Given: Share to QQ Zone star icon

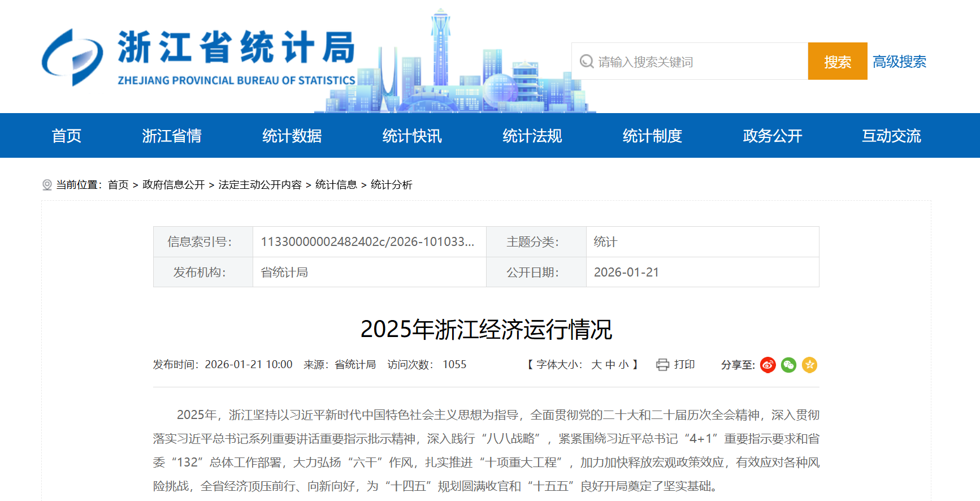Looking at the screenshot, I should click(x=809, y=365).
